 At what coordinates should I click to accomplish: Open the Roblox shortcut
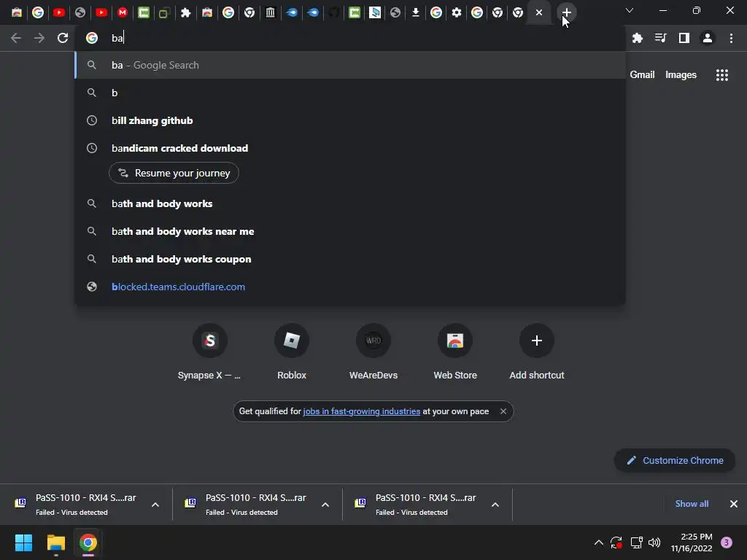click(x=292, y=351)
